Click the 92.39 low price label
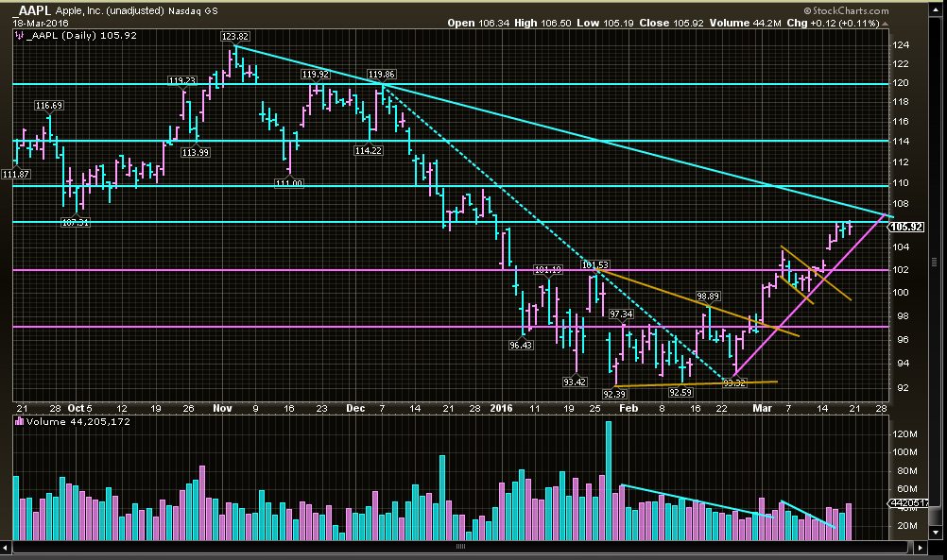Screen dimensions: 947x560 614,394
